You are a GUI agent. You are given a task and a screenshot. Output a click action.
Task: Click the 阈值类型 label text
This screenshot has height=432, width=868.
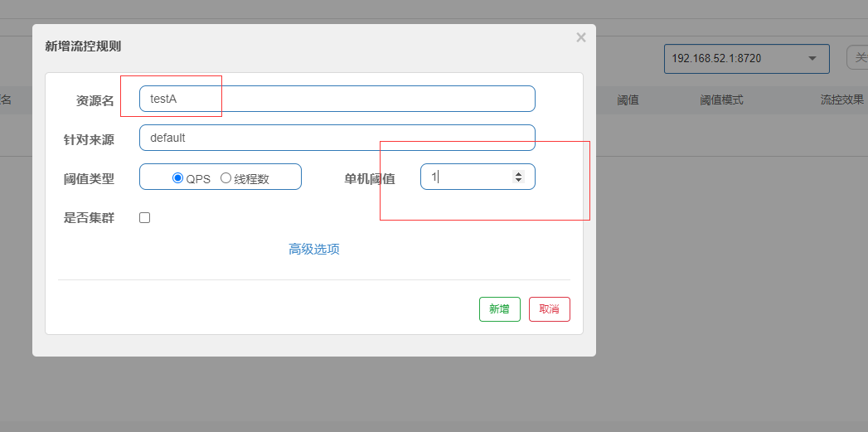tap(90, 179)
